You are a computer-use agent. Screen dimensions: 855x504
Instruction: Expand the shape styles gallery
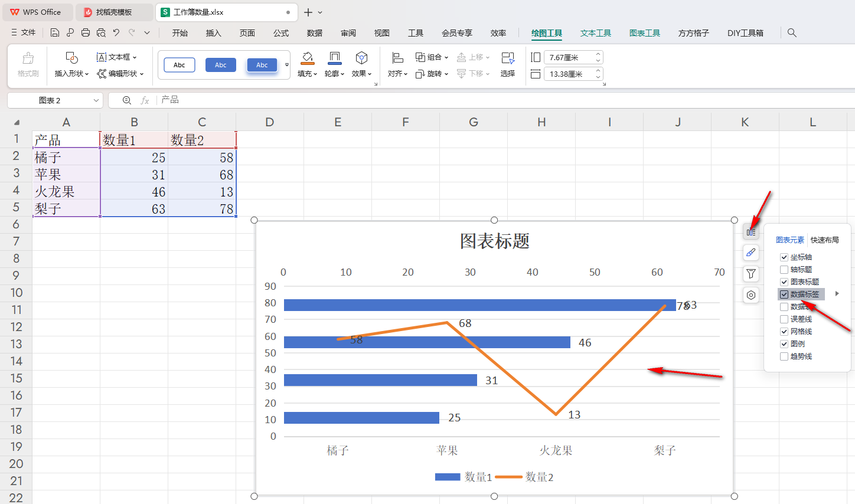[287, 65]
